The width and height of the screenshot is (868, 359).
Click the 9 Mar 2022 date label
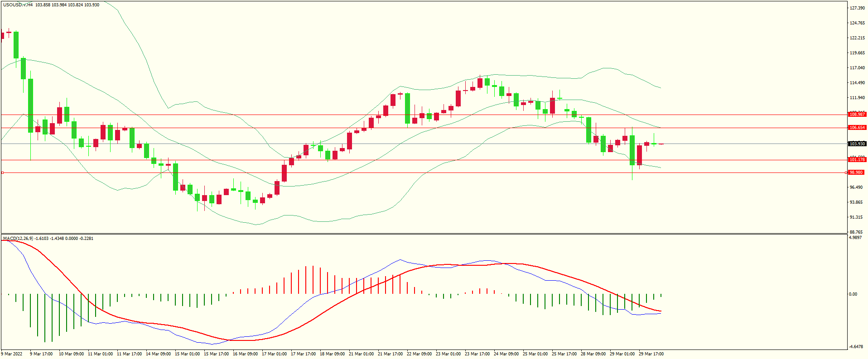pos(12,354)
